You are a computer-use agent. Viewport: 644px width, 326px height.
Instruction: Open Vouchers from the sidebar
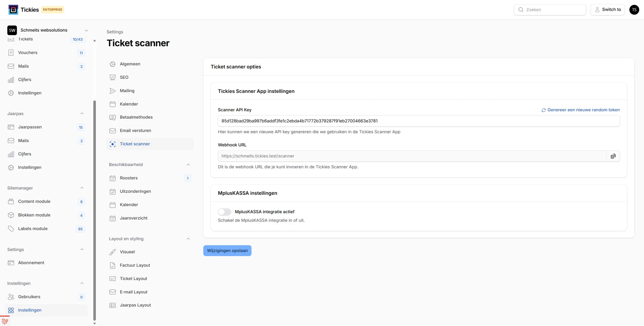point(28,52)
